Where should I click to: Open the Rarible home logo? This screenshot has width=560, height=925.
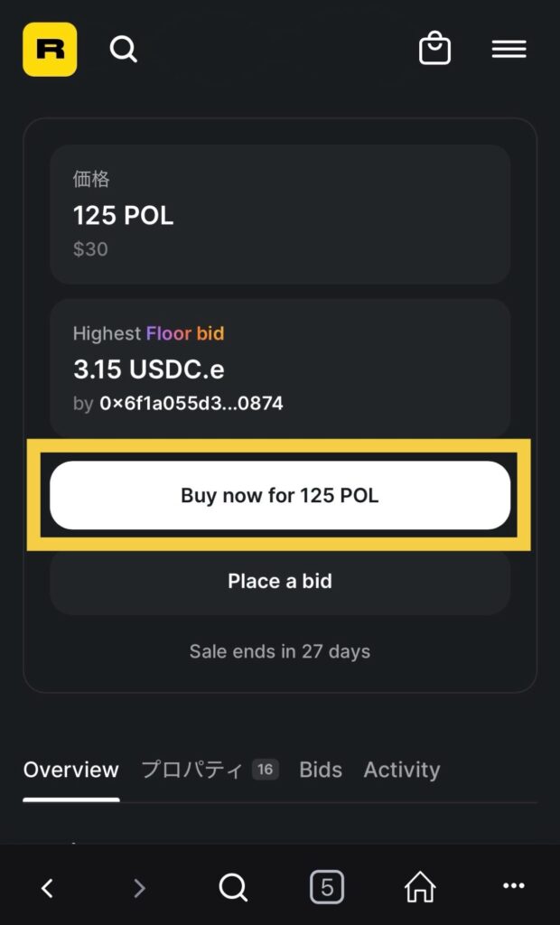coord(50,50)
